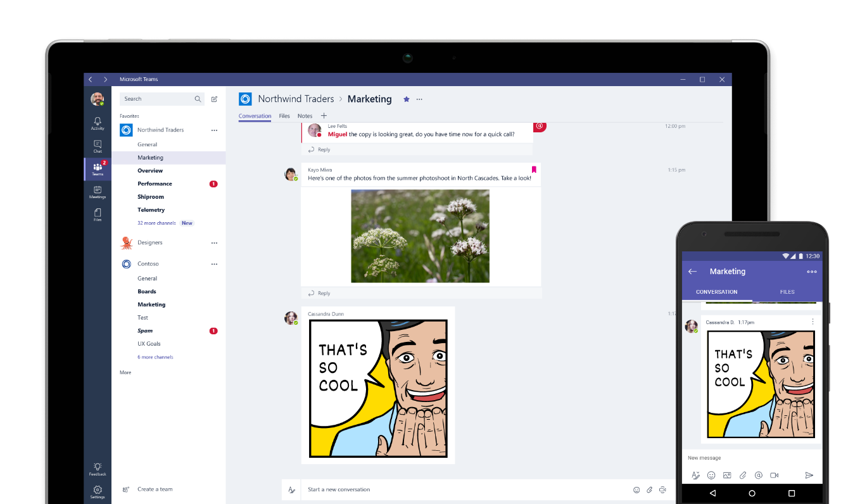Open the Activity bell in the sidebar

coord(98,123)
